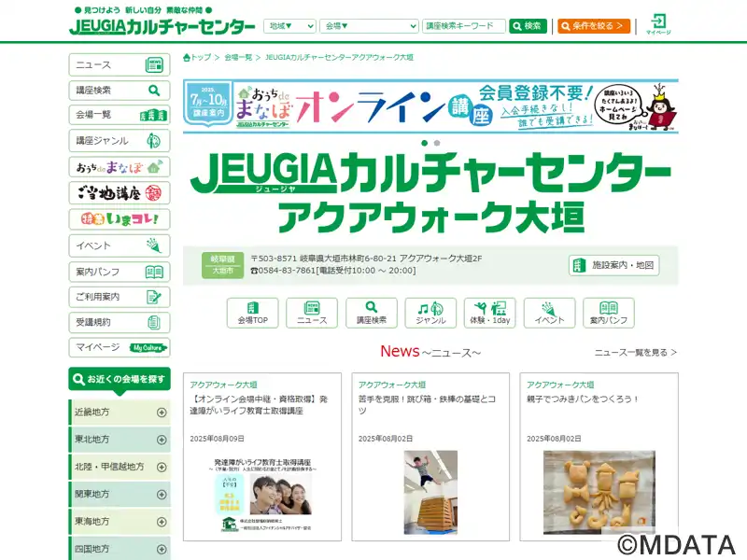The image size is (747, 560).
Task: Click the イベント icon button under the venue address
Action: tap(549, 313)
